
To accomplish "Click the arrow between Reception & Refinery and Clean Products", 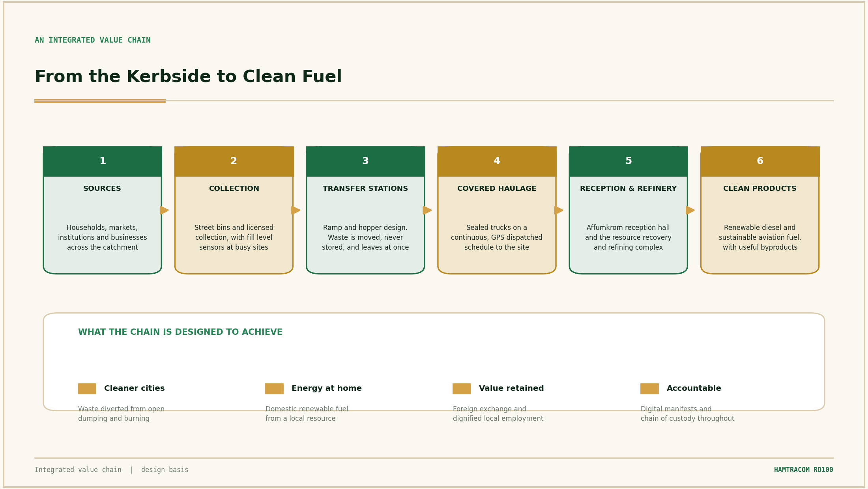I will (690, 210).
